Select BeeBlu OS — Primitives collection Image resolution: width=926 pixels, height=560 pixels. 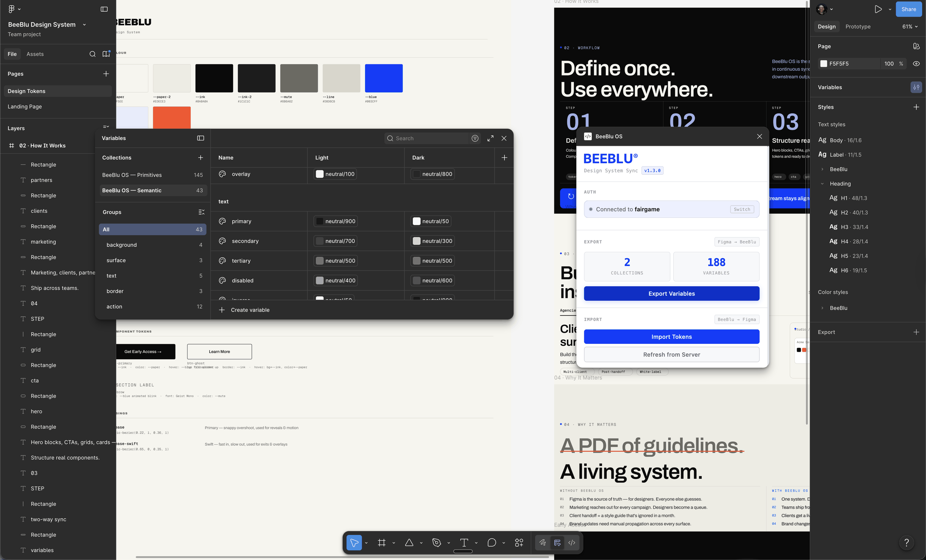tap(153, 175)
